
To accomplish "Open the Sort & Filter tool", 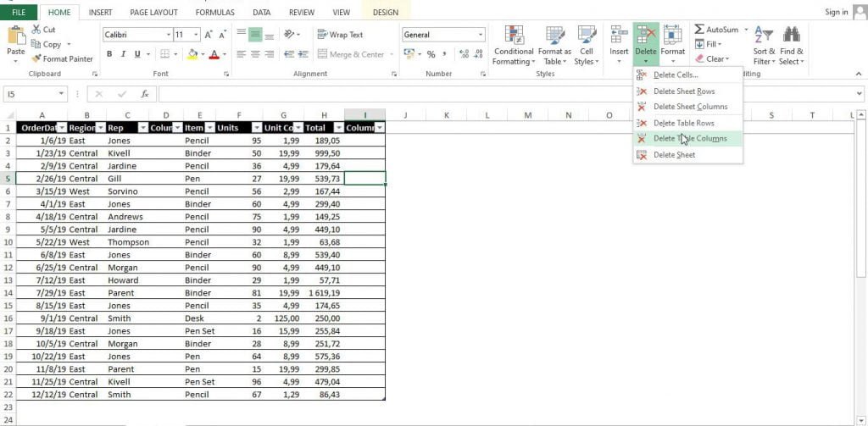I will click(x=764, y=46).
